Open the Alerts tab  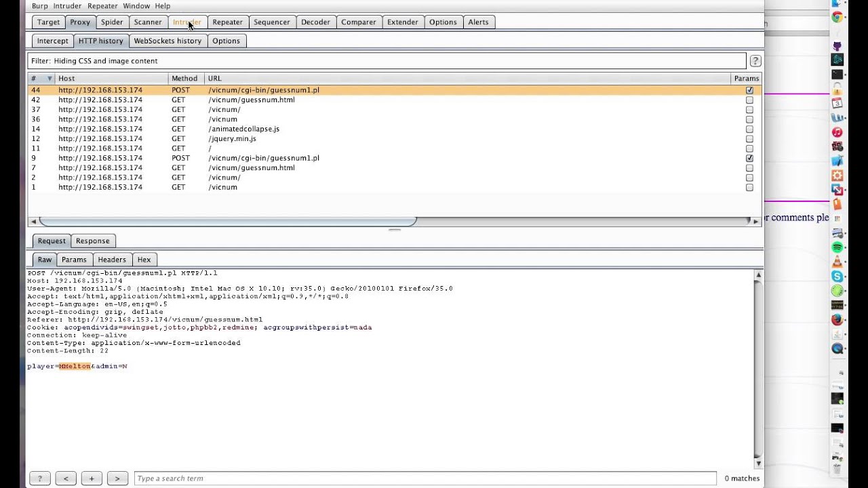point(478,22)
